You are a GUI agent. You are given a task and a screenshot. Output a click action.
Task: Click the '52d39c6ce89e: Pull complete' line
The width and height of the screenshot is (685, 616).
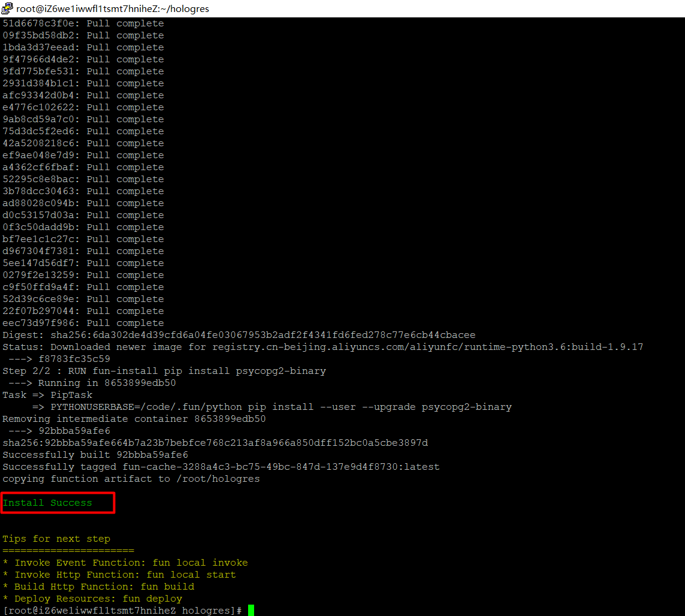pos(83,299)
